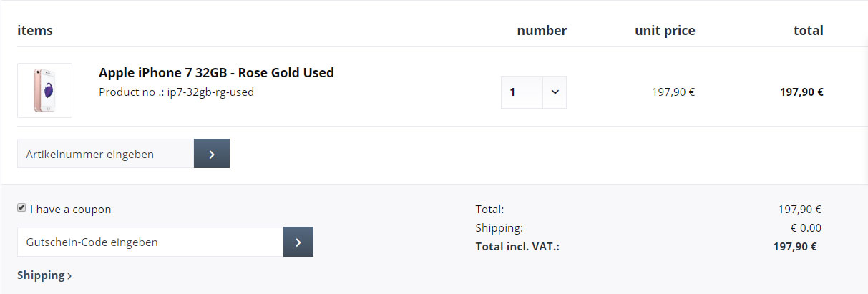The width and height of the screenshot is (868, 294).
Task: Click the "unit price" column header
Action: [x=665, y=31]
